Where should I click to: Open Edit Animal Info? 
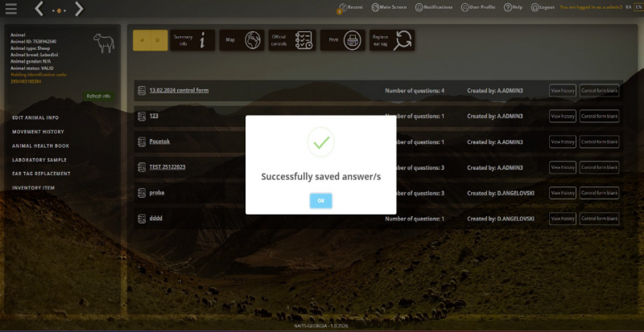click(x=35, y=118)
